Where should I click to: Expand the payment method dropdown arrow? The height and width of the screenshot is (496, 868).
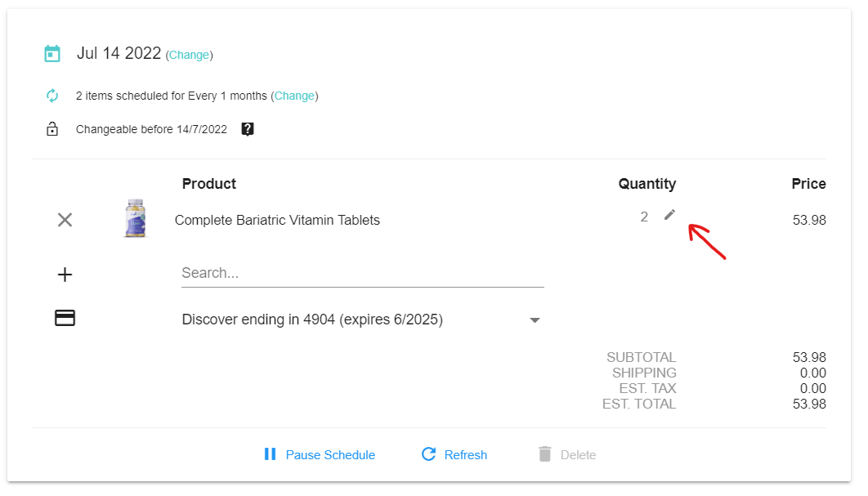pyautogui.click(x=535, y=320)
